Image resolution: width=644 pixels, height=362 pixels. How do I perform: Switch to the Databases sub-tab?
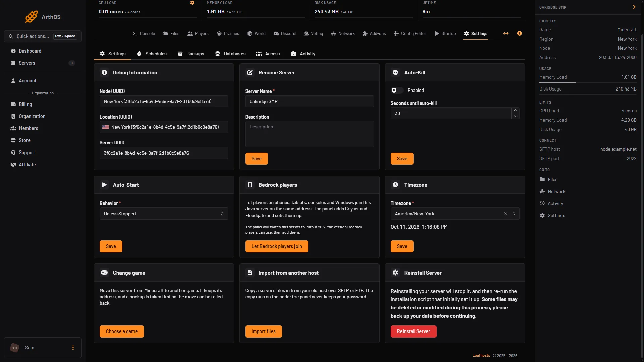tap(230, 54)
